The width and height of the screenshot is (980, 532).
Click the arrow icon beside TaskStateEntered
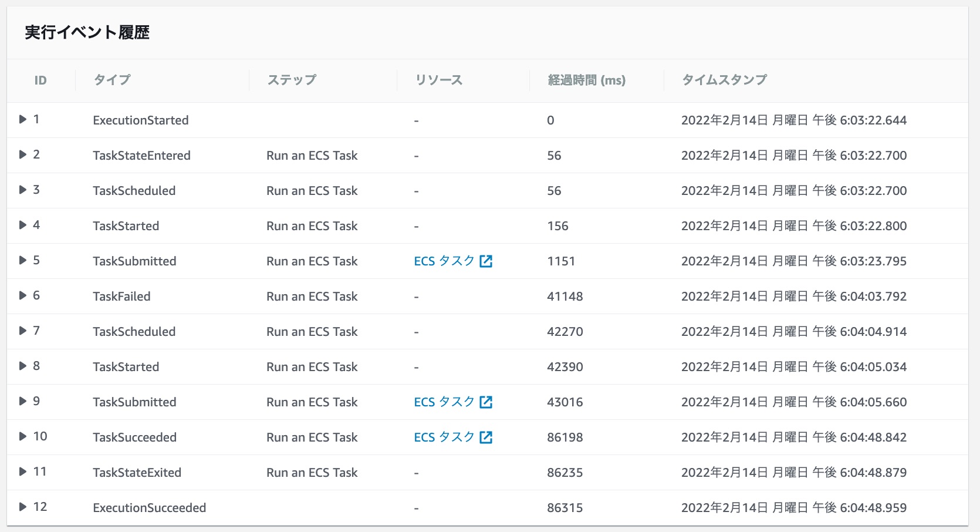point(23,155)
